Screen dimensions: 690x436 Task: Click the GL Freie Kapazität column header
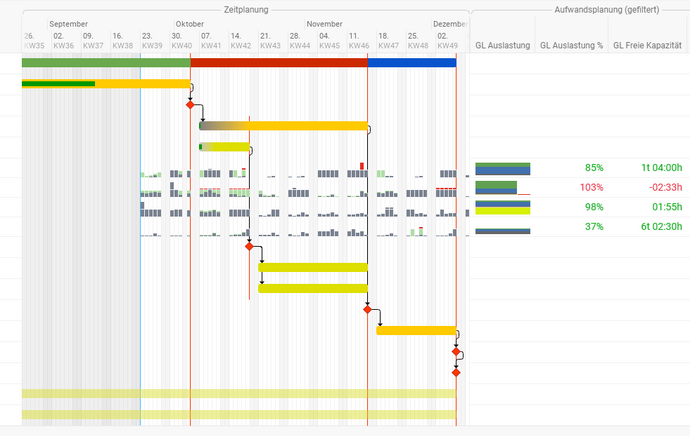649,45
